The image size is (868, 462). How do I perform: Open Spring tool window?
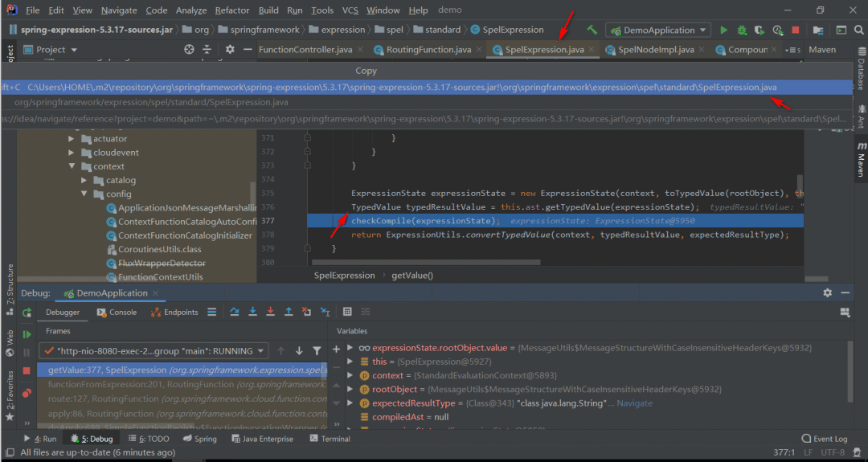point(200,439)
